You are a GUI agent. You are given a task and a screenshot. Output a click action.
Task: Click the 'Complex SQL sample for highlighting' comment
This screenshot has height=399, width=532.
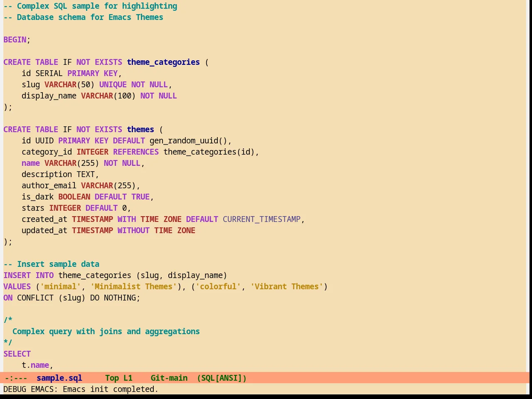point(90,6)
